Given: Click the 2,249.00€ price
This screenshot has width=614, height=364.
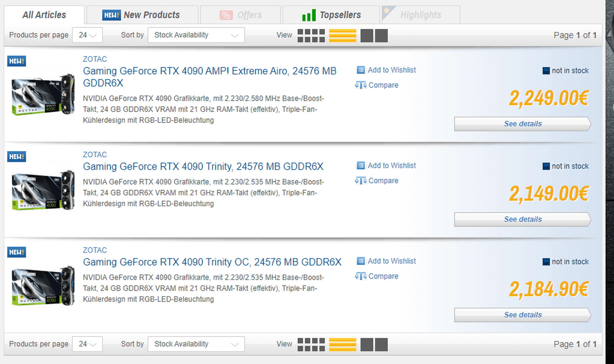Looking at the screenshot, I should [549, 98].
